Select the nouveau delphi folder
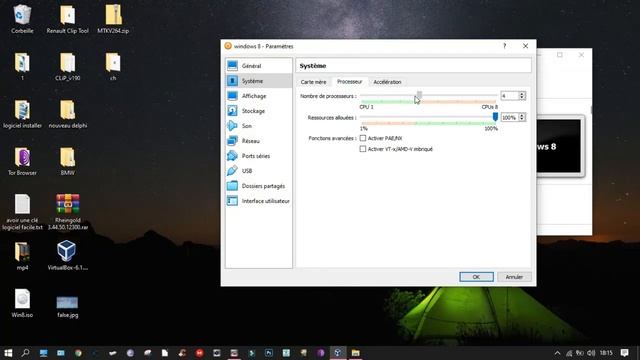Viewport: 640px width, 360px height. tap(67, 114)
